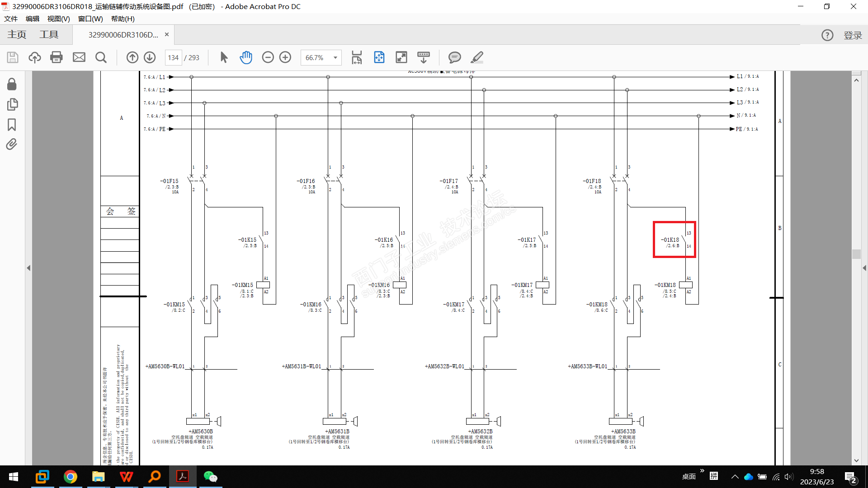Click the highlighter pen tool

[x=477, y=57]
